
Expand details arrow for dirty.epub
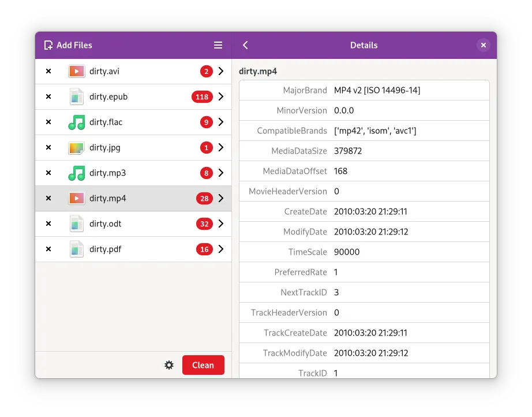coord(220,97)
